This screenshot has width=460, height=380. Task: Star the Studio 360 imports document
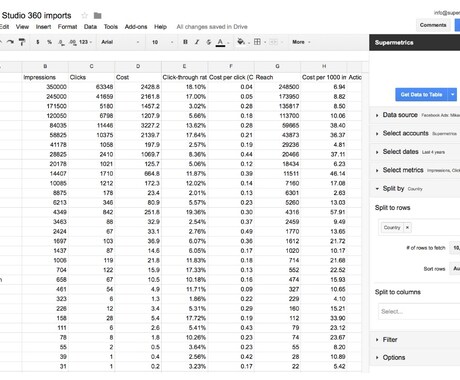point(85,15)
